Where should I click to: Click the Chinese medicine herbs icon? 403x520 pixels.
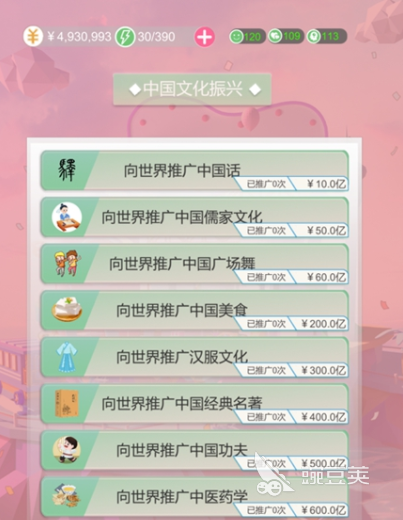coord(67,496)
